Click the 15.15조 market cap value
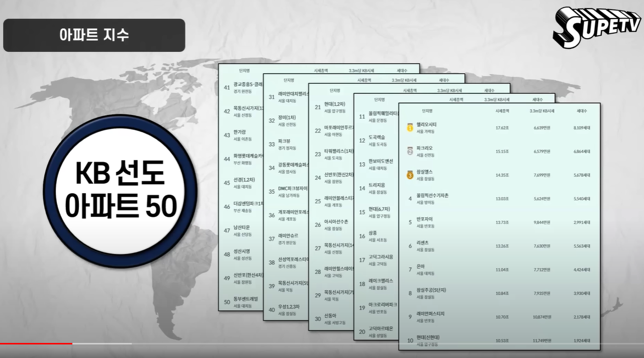644x358 pixels. [502, 151]
